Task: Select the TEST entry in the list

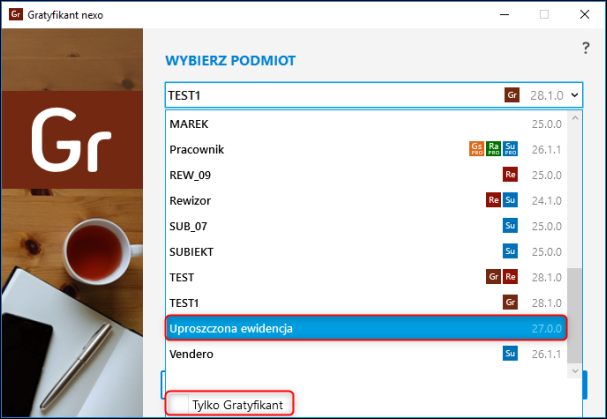Action: (366, 277)
